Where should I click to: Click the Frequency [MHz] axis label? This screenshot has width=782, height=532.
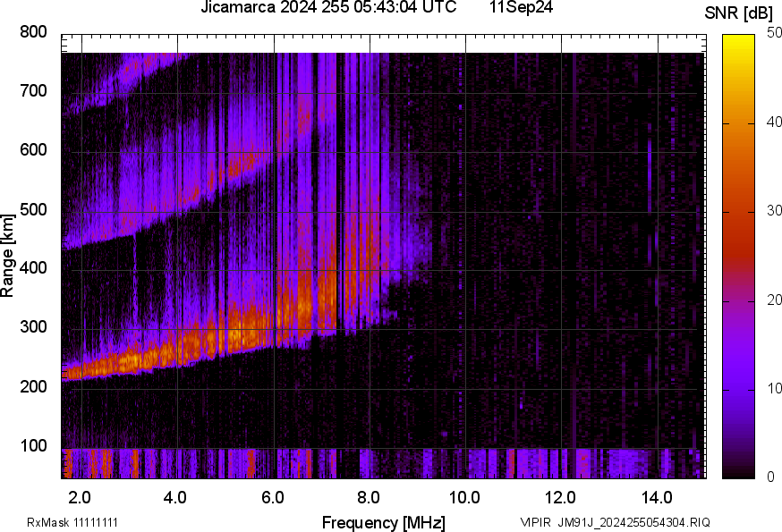coord(383,522)
